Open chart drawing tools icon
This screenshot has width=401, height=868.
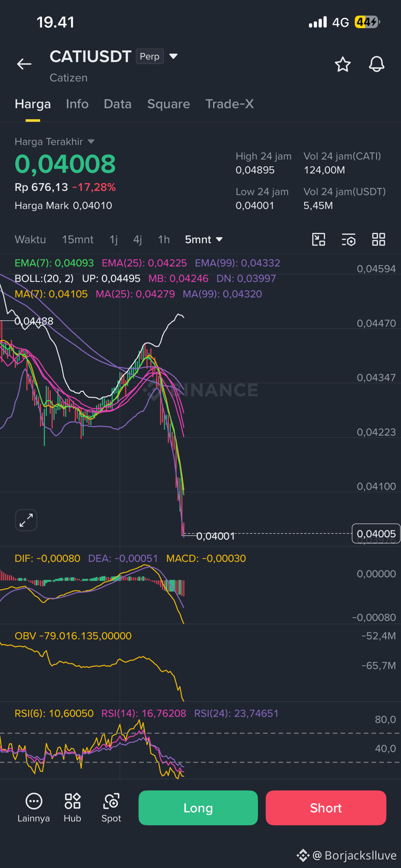coord(319,239)
